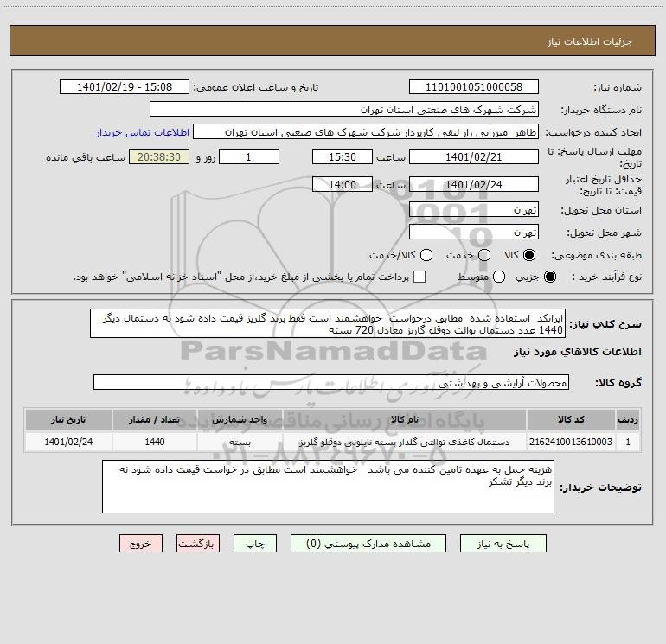This screenshot has height=644, width=666.
Task: Select the کالا radio button
Action: click(529, 255)
